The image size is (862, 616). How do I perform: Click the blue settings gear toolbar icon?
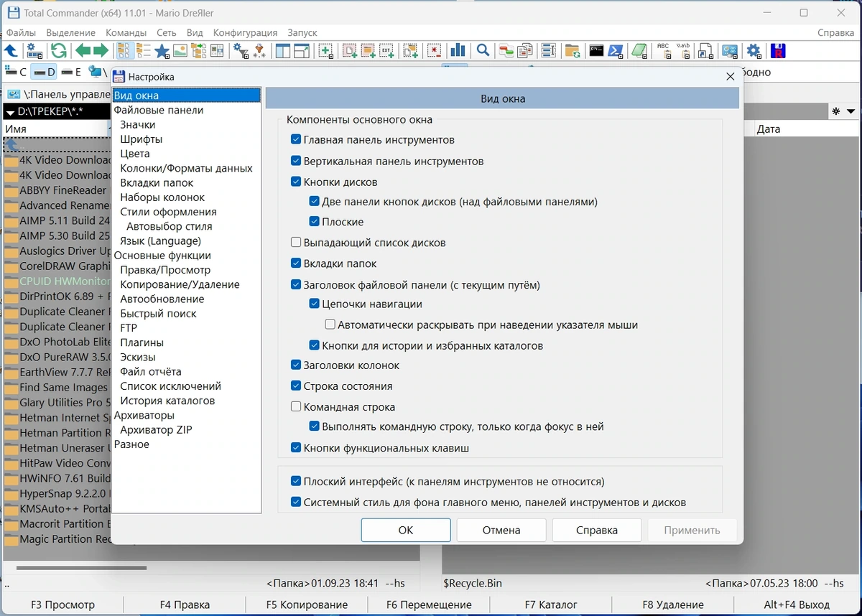click(754, 50)
